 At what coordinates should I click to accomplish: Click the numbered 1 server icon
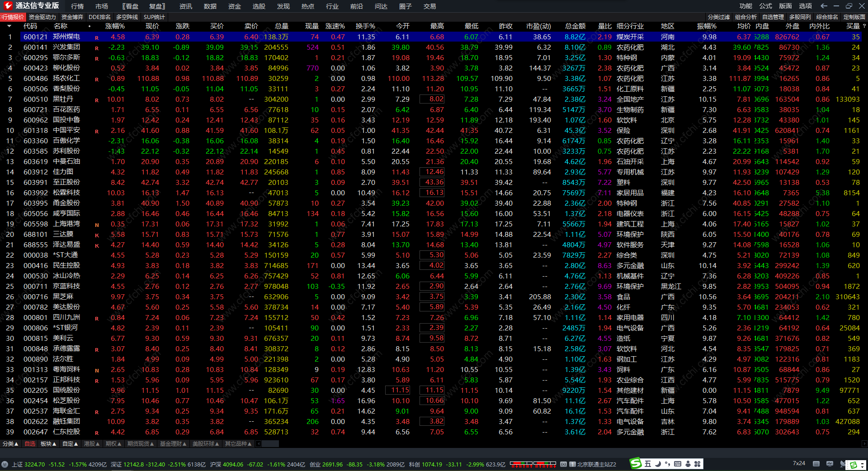point(572,464)
